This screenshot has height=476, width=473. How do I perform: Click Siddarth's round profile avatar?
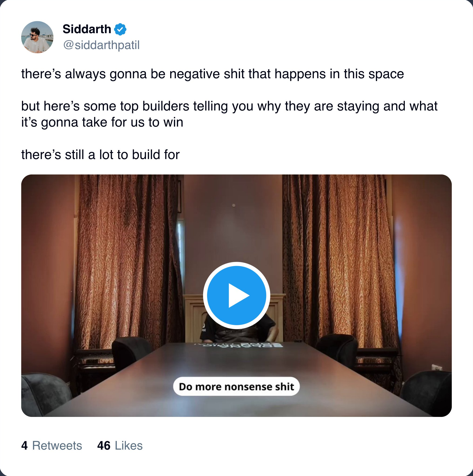(x=37, y=37)
